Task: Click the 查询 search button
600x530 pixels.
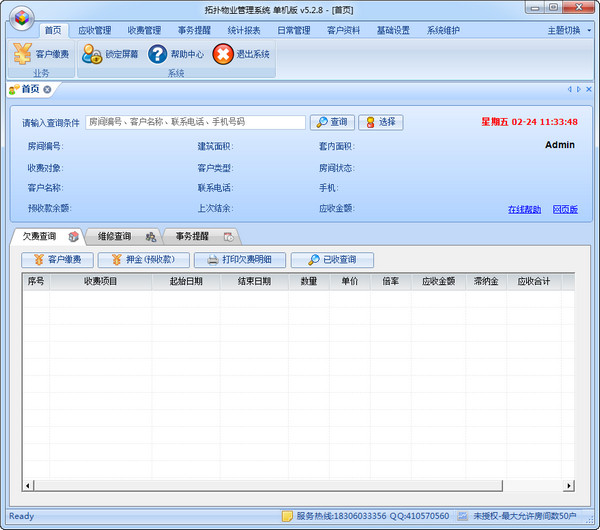Action: (333, 122)
